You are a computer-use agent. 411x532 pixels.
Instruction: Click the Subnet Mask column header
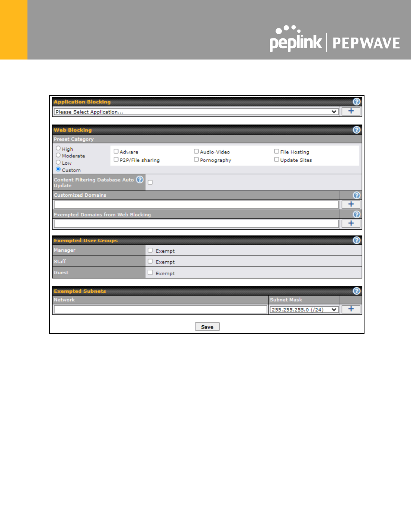click(286, 300)
